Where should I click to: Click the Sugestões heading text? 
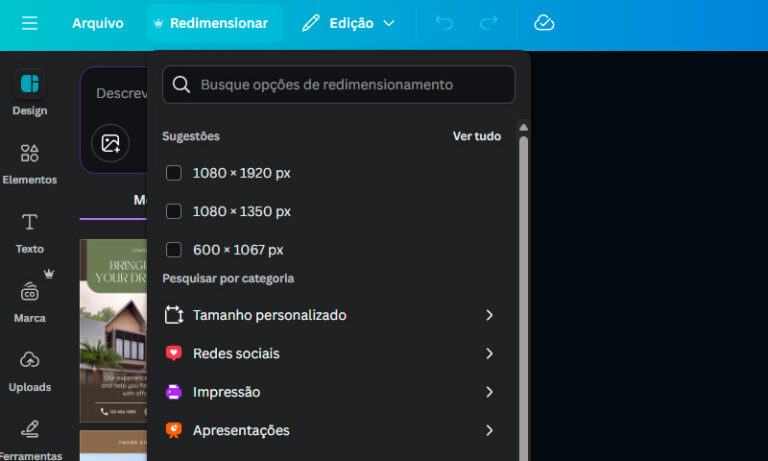(191, 136)
